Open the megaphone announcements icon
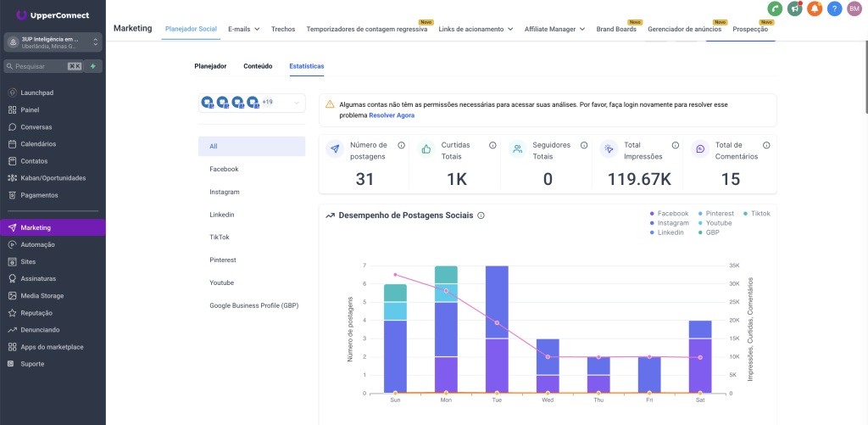868x425 pixels. pos(794,8)
